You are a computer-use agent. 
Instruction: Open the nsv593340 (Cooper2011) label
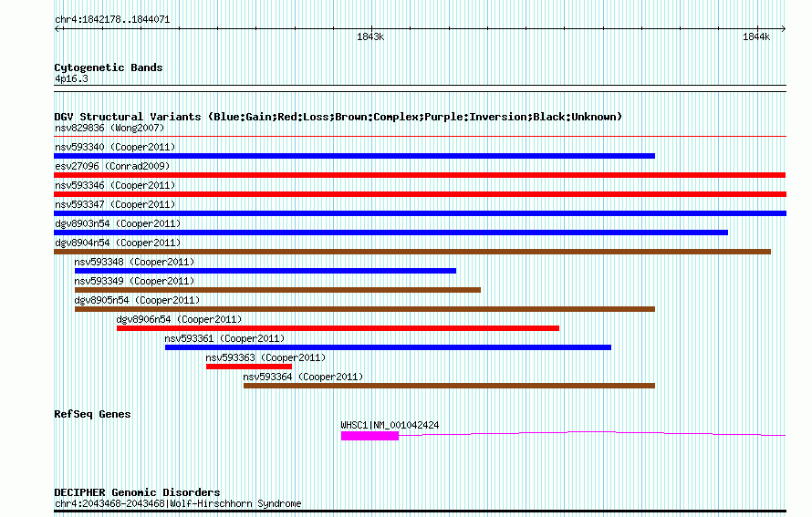click(115, 147)
